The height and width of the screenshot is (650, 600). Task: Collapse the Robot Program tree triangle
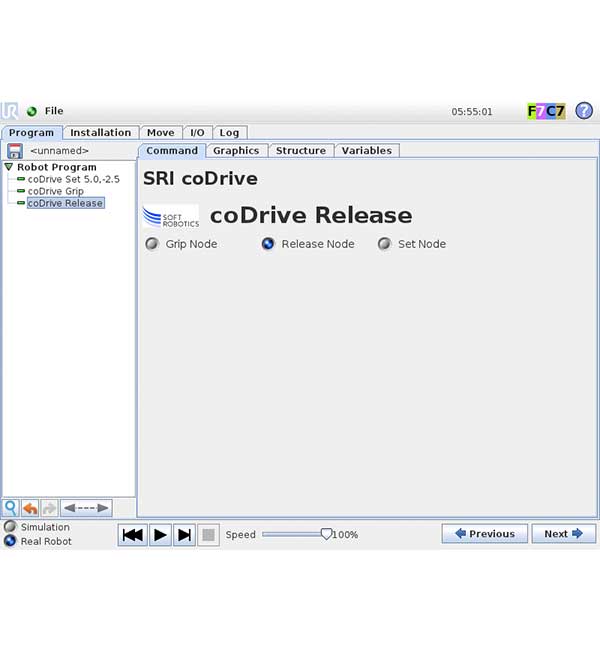pos(9,167)
